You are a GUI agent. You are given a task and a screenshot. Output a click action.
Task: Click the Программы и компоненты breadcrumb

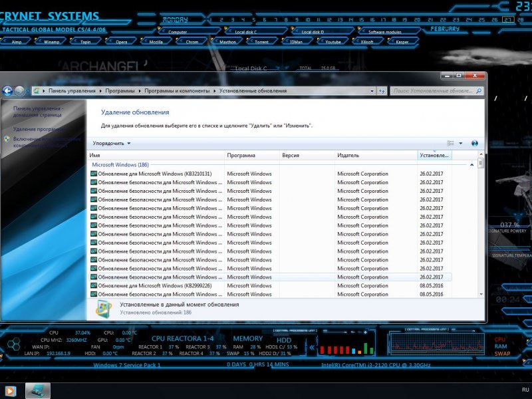tap(177, 91)
